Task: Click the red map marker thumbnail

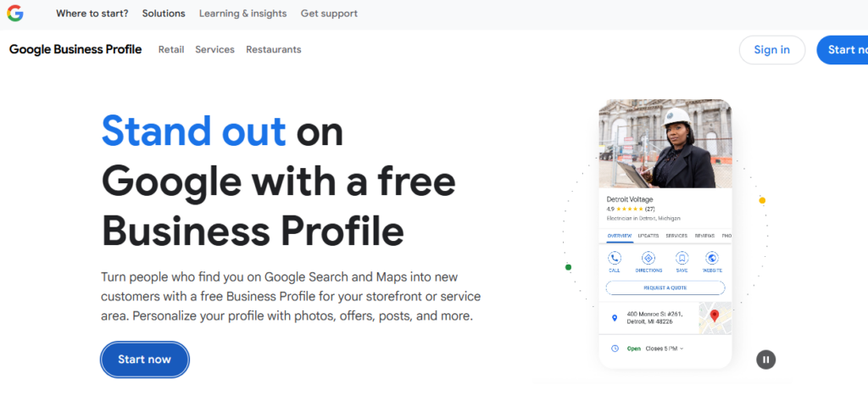Action: pos(715,318)
